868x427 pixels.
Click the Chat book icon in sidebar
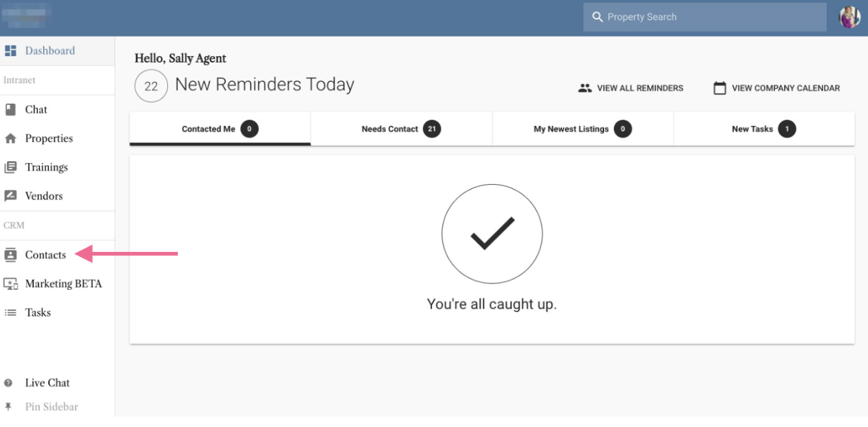point(10,109)
